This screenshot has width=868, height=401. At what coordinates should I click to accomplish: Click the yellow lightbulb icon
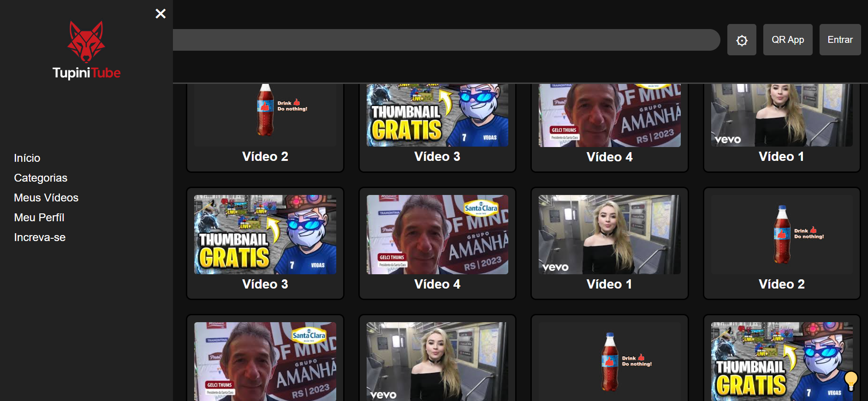coord(850,381)
